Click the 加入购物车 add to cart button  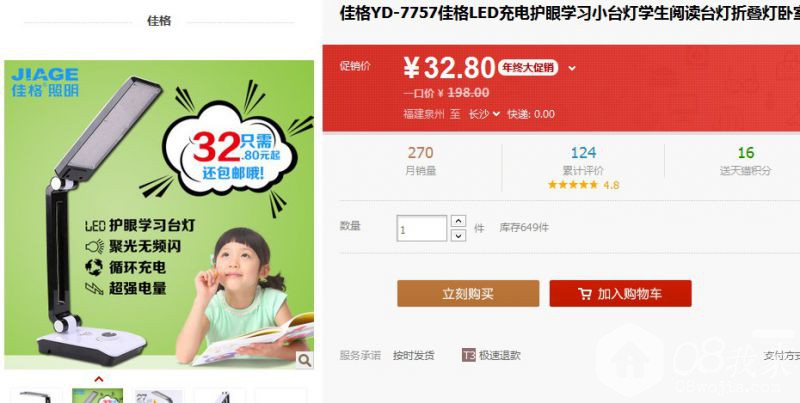620,293
